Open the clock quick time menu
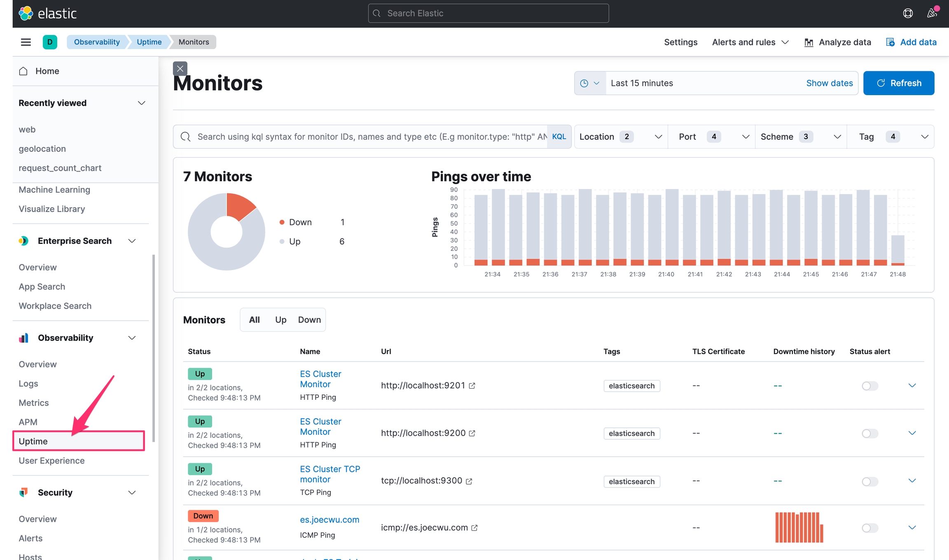 tap(590, 83)
